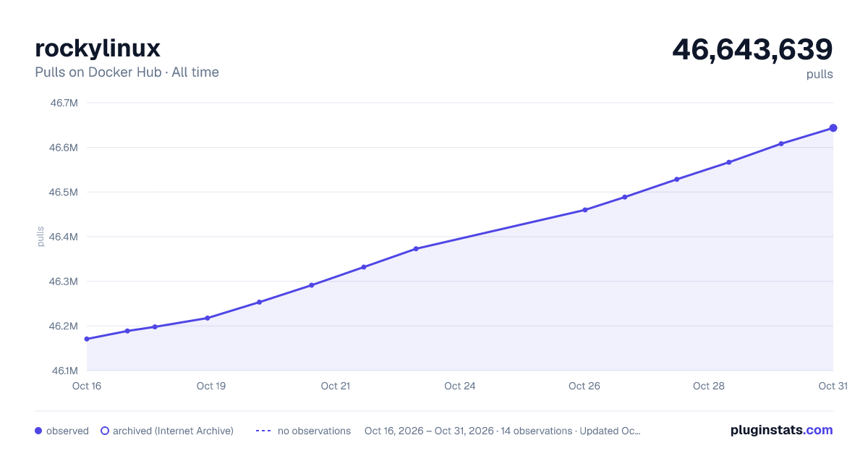868x456 pixels.
Task: Click the 'pulls' unit label under the total
Action: [x=820, y=74]
